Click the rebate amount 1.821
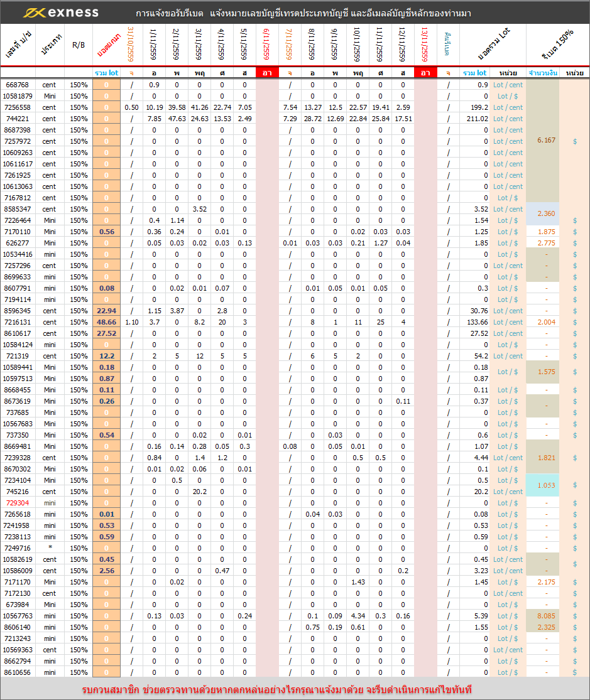 (x=546, y=458)
